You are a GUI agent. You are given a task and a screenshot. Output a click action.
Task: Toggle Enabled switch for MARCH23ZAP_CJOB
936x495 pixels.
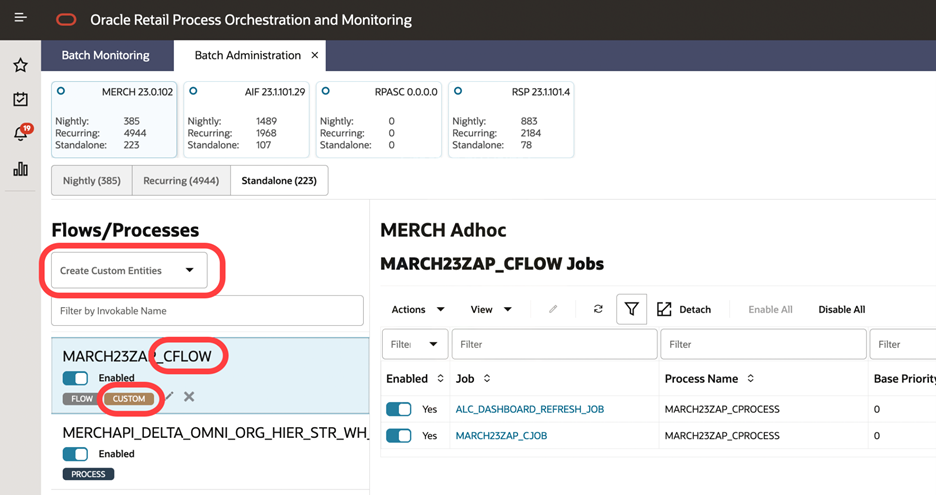399,435
